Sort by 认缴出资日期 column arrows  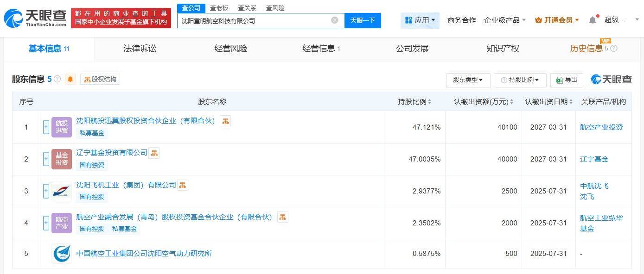coord(571,102)
